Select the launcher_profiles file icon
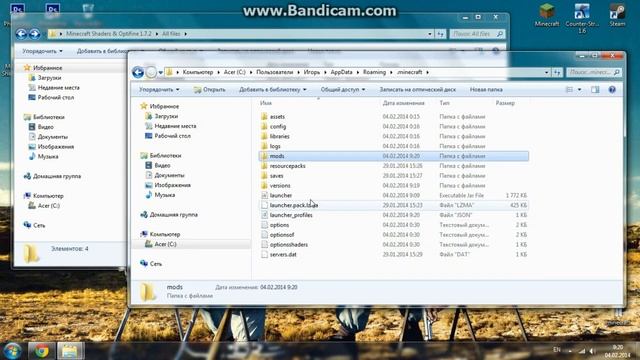Viewport: 640px width, 360px height. click(264, 215)
